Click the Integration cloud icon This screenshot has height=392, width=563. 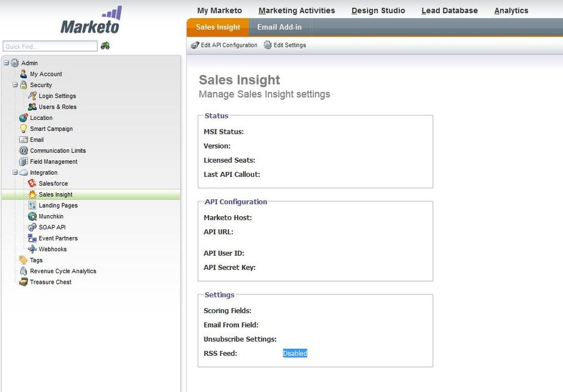[x=23, y=173]
